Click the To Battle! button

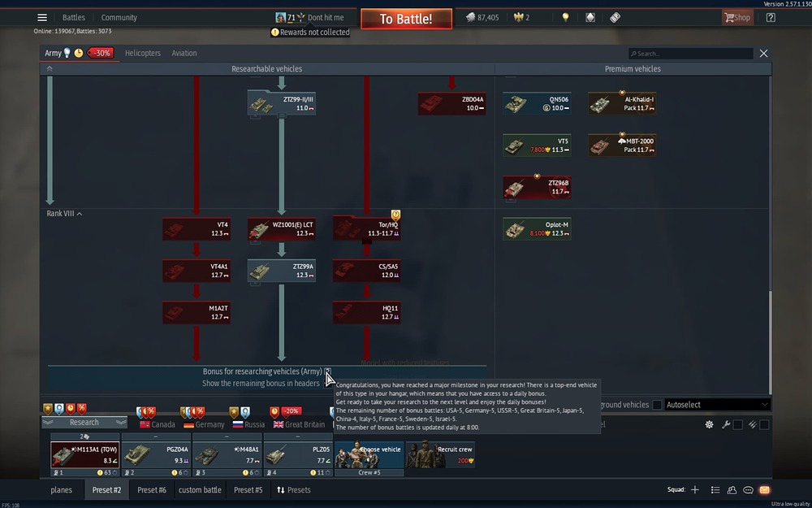pos(407,20)
